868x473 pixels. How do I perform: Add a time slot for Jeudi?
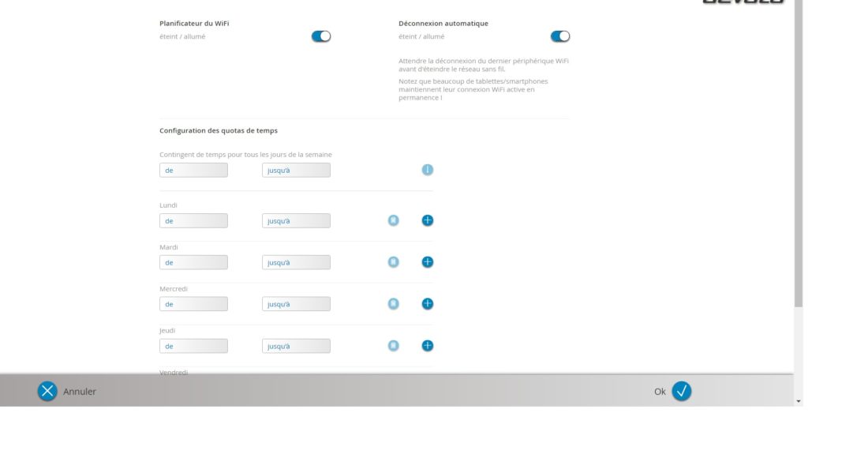pos(427,346)
